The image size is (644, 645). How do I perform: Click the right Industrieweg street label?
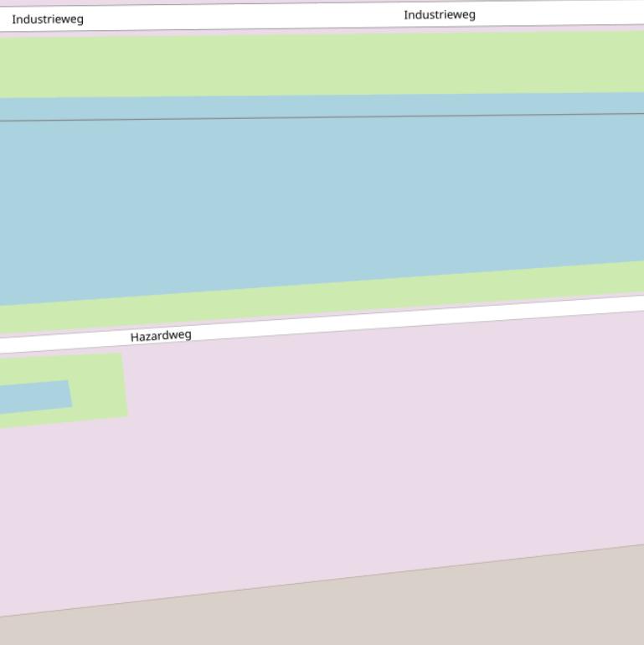click(439, 15)
